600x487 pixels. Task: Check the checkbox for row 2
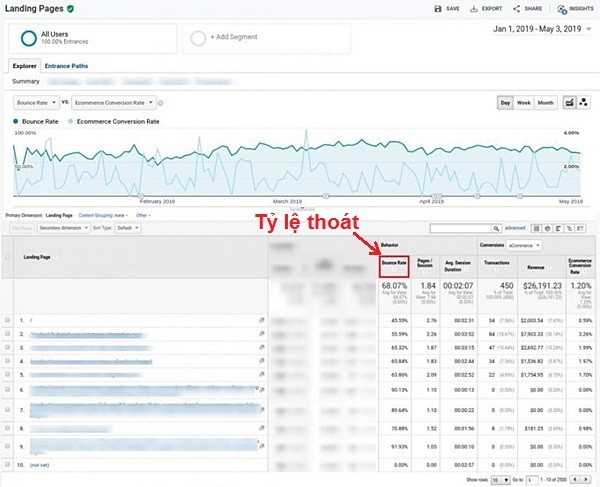7,334
